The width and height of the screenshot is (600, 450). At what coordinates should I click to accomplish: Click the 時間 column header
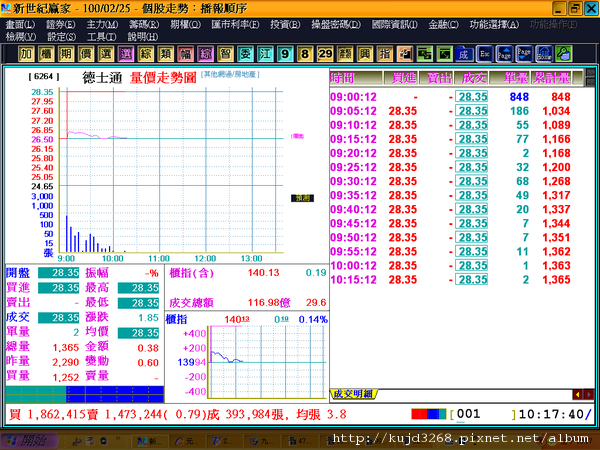[356, 78]
